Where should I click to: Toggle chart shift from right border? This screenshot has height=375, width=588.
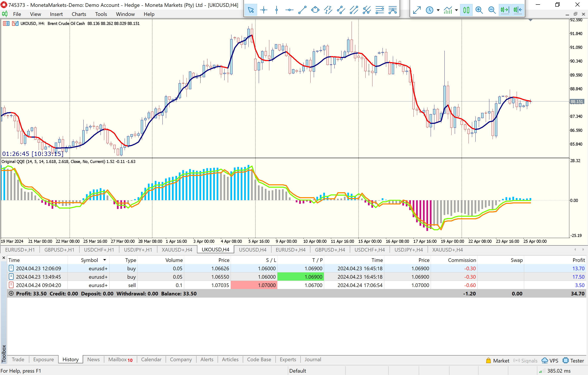(x=518, y=10)
